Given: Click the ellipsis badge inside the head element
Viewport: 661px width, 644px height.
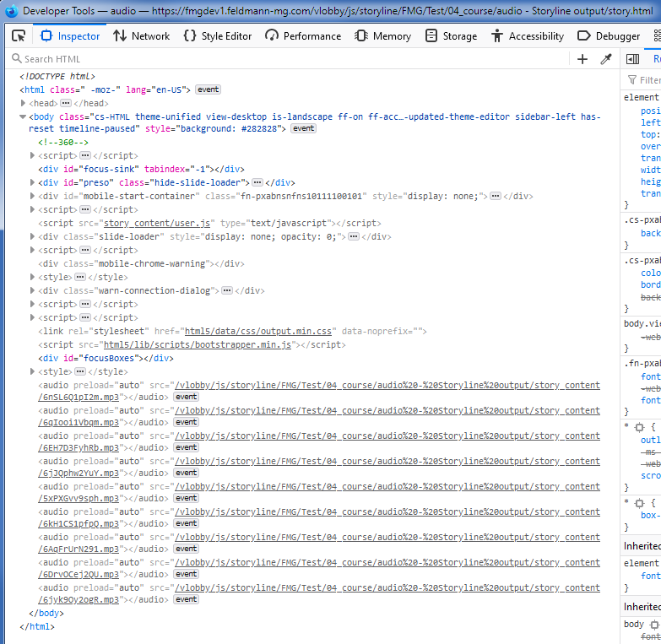Looking at the screenshot, I should coord(66,103).
